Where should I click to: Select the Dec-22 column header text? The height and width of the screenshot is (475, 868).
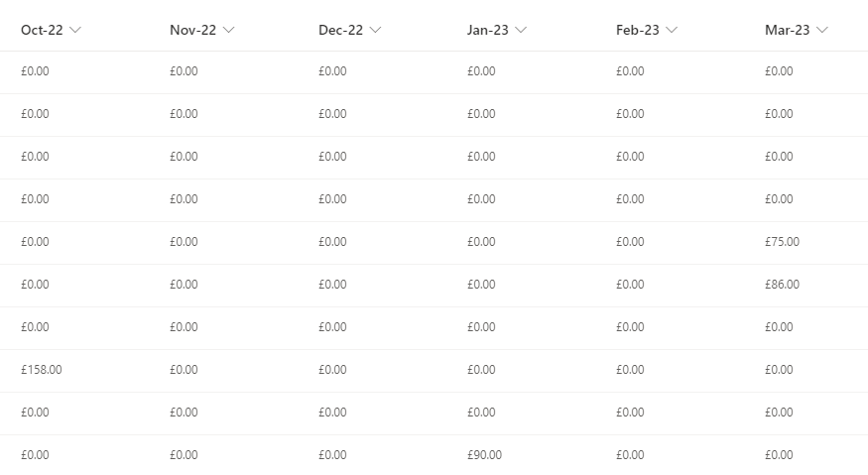[340, 30]
